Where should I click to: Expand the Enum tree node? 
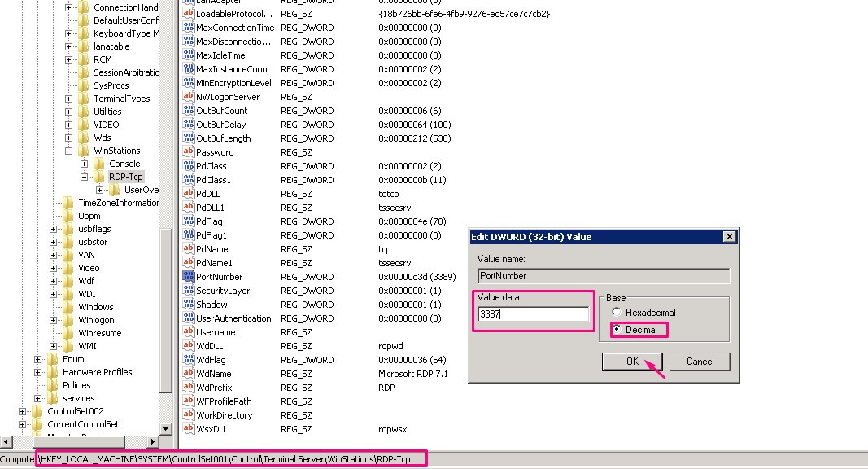pyautogui.click(x=37, y=359)
